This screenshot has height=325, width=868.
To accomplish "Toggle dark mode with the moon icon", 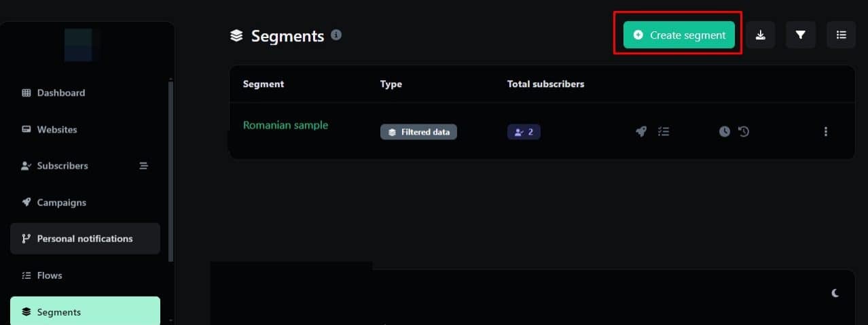I will (835, 293).
